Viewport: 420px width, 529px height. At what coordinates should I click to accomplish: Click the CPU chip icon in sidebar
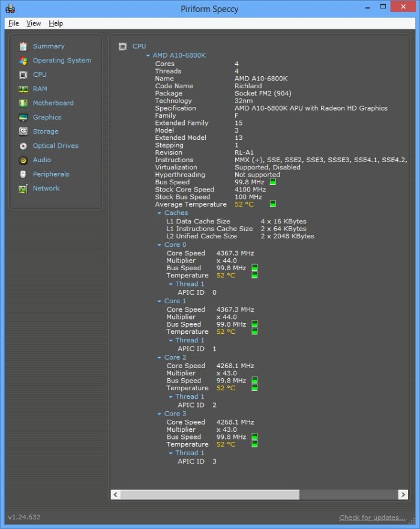click(x=23, y=74)
